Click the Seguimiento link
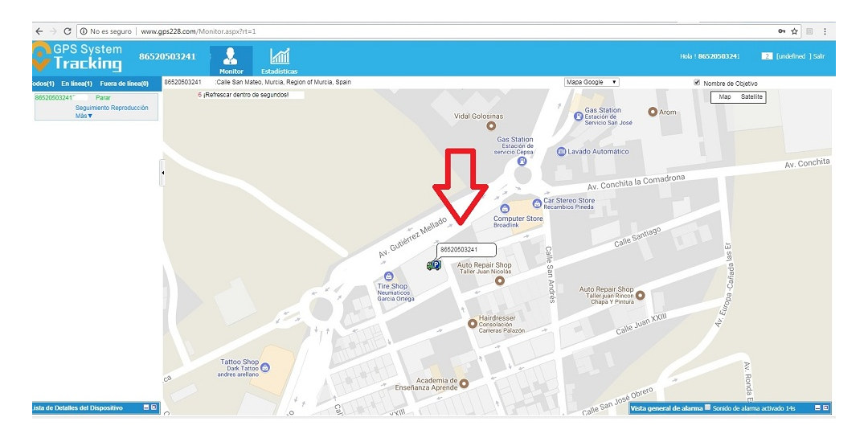This screenshot has width=868, height=442. click(93, 108)
